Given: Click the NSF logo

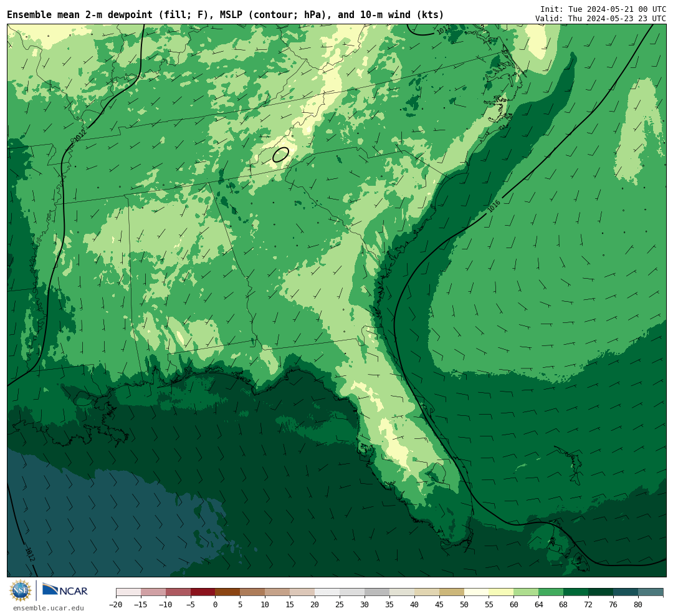Looking at the screenshot, I should [20, 590].
